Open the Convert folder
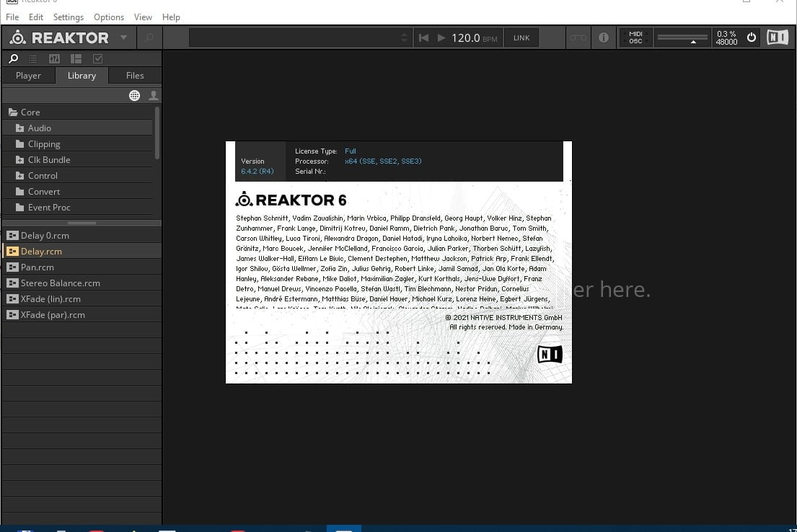 78,192
